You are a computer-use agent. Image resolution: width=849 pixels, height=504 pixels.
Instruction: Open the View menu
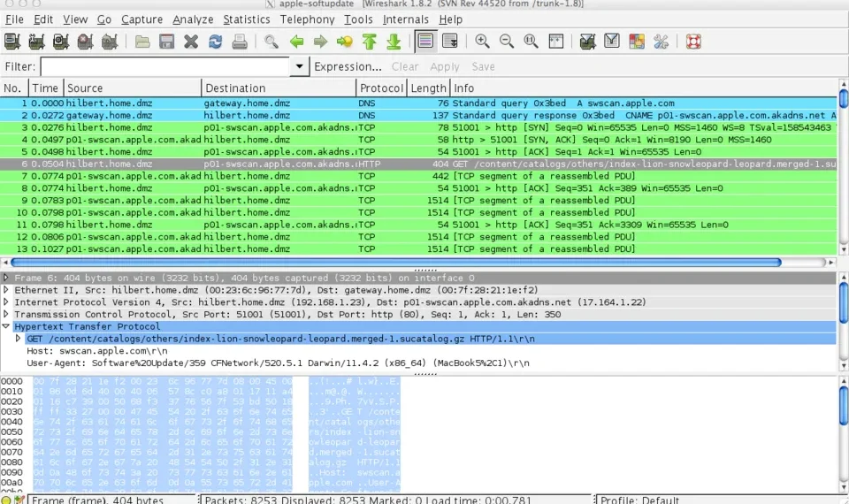pos(75,19)
